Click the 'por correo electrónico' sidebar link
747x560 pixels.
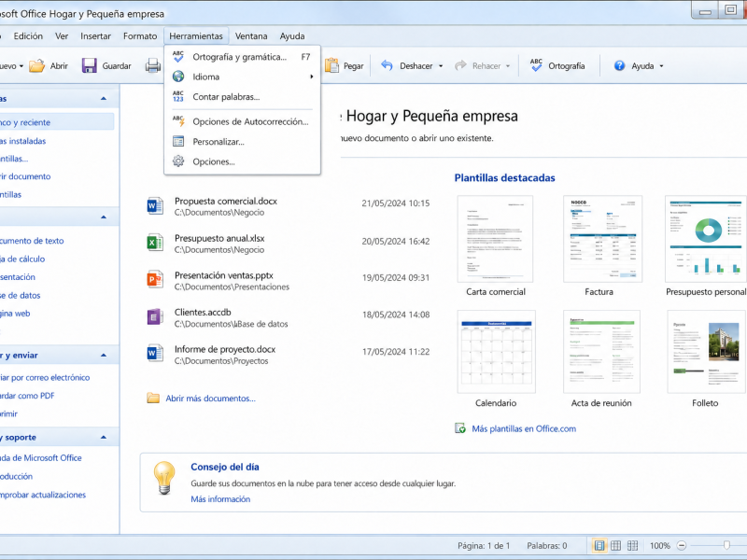coord(45,378)
